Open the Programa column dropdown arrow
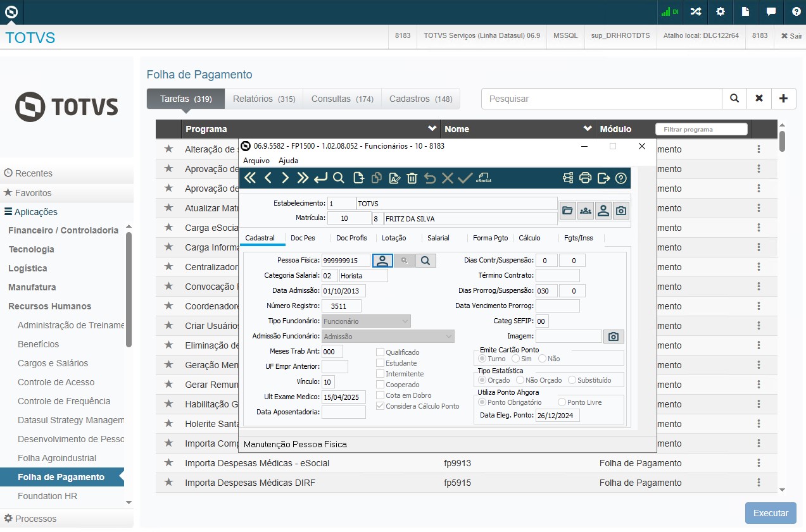Screen dimensions: 806x532 coord(432,129)
